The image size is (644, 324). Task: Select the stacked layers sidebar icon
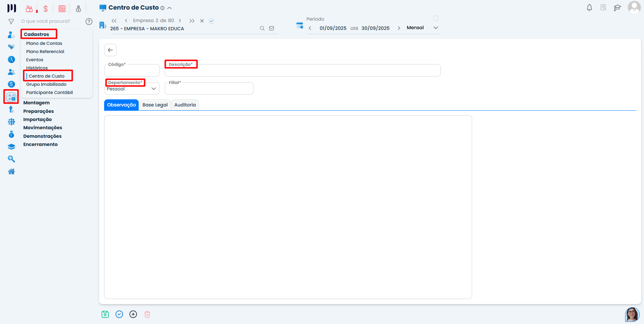[11, 147]
